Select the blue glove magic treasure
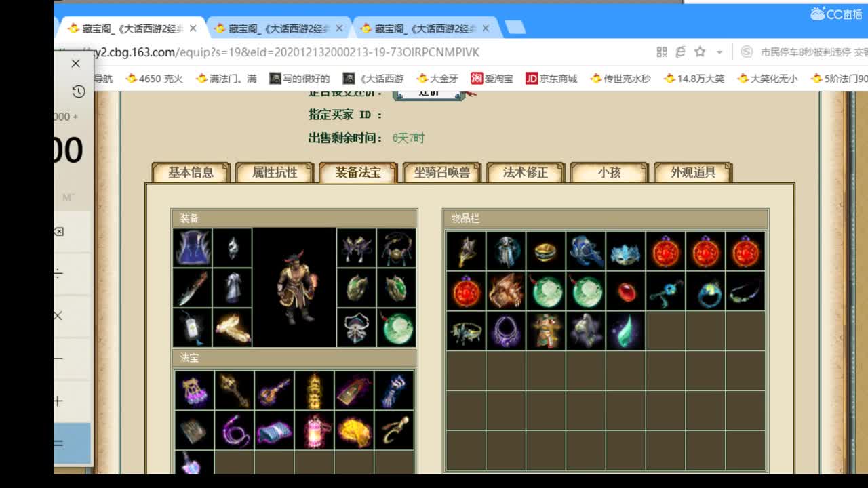Image resolution: width=868 pixels, height=488 pixels. (x=394, y=390)
